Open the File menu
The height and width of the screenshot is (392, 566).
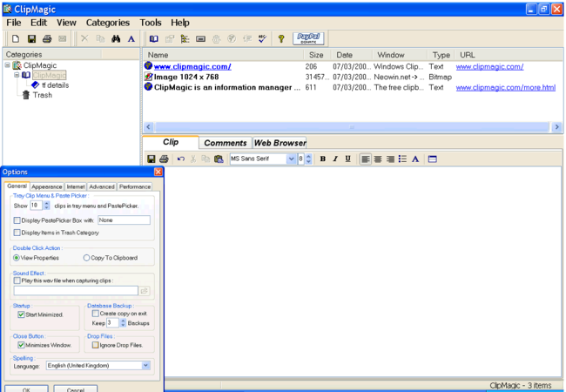click(14, 23)
